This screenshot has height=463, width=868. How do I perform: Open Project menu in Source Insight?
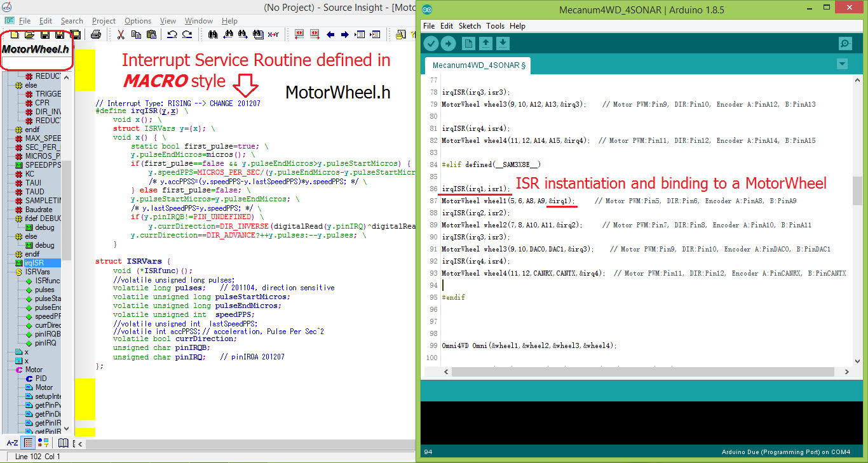coord(104,21)
